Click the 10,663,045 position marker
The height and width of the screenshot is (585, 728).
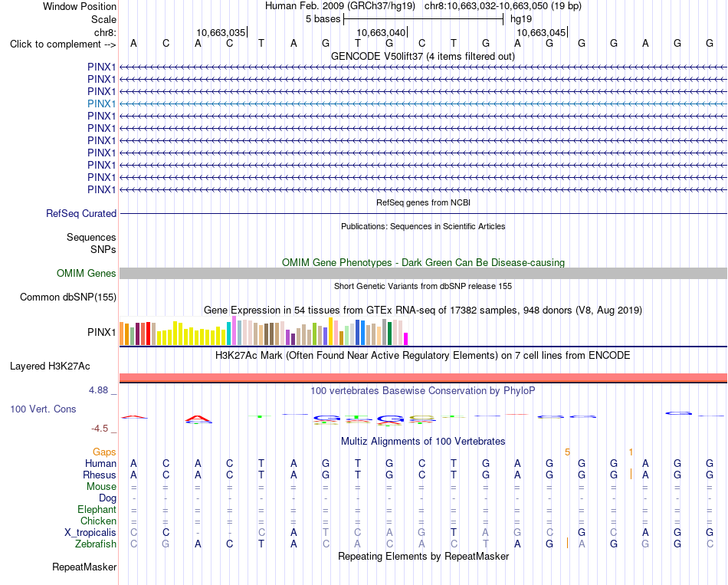[541, 32]
